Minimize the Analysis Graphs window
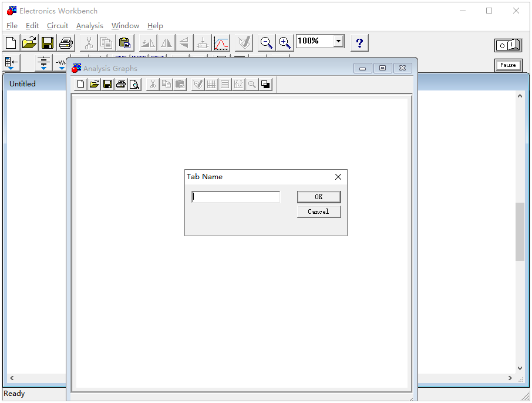Viewport: 532px width, 403px height. pos(362,68)
